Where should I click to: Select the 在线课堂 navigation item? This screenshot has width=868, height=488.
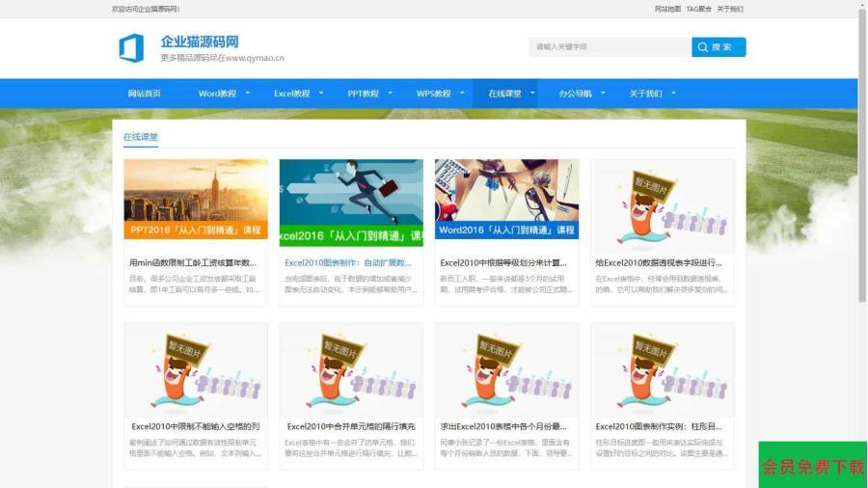tap(504, 94)
